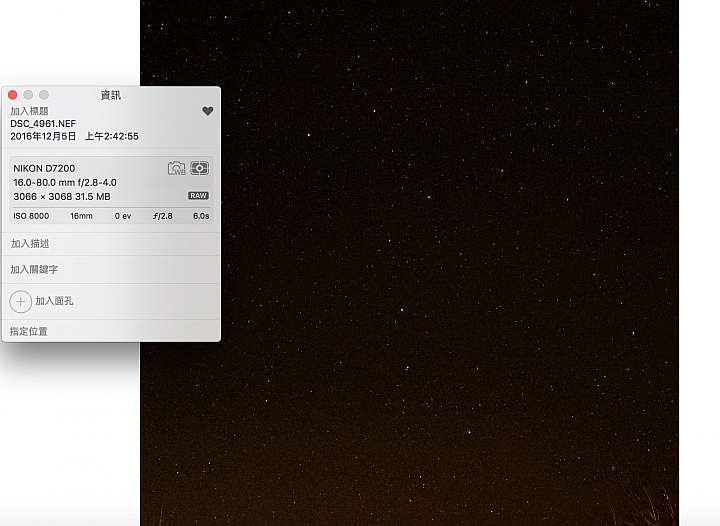Click the 加入面孔 label
The width and height of the screenshot is (720, 526).
[54, 301]
